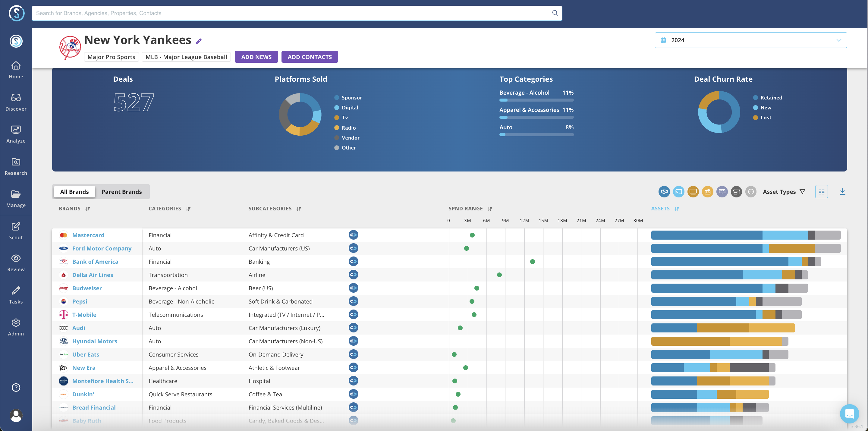Open the Delta Air Lines link
868x431 pixels.
click(x=93, y=275)
